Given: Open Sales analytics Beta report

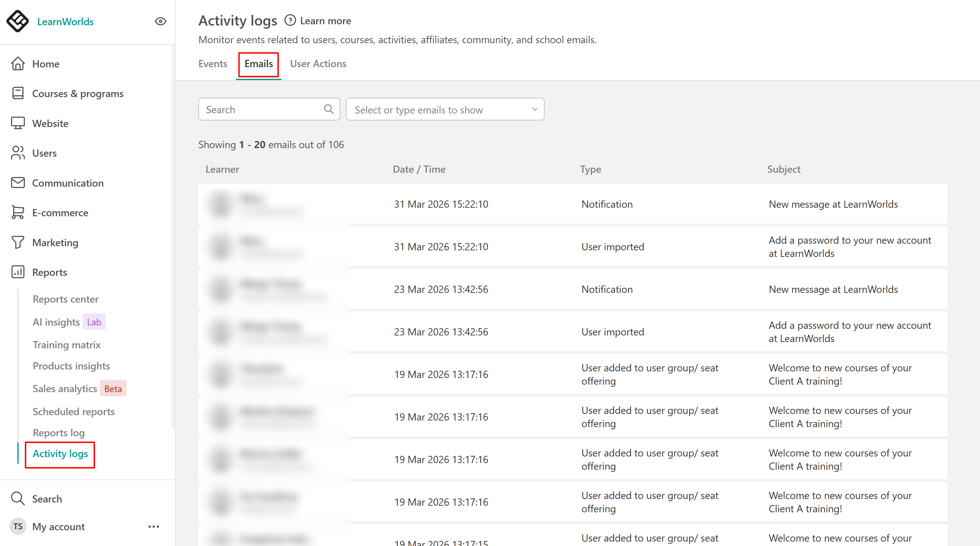Looking at the screenshot, I should [65, 389].
